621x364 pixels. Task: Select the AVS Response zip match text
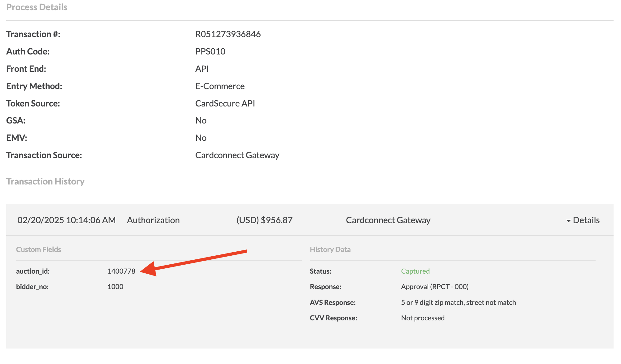pos(459,302)
